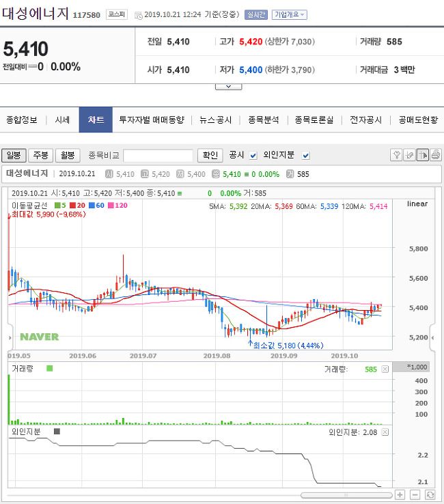Open the 종합정보 tab
Viewport: 444px width, 504px height.
[x=22, y=120]
